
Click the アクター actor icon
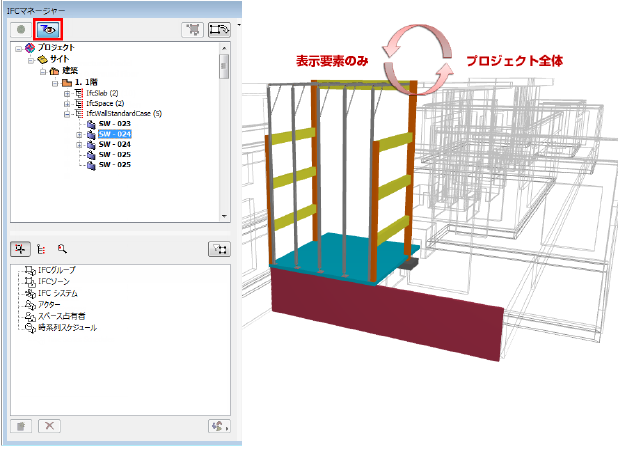(x=30, y=305)
